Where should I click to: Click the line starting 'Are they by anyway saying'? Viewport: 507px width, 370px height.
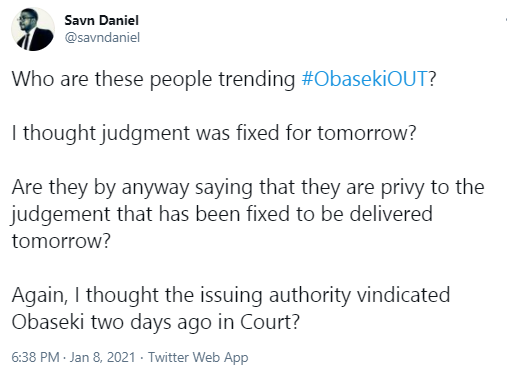pyautogui.click(x=248, y=187)
